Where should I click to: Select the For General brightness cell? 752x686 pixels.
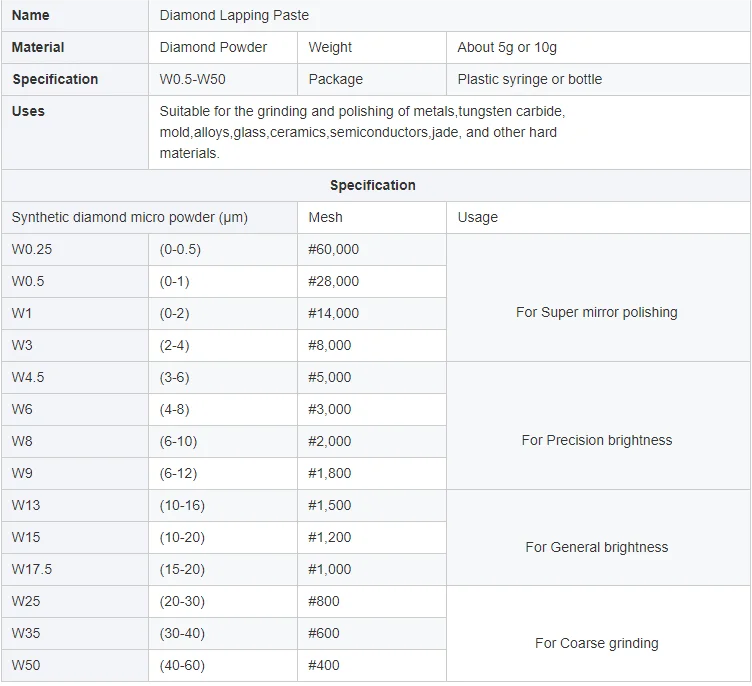click(596, 547)
